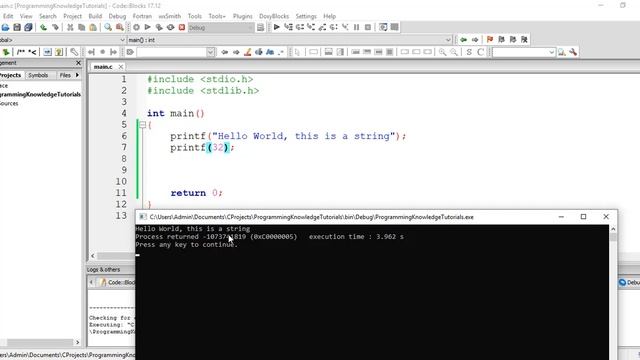The image size is (640, 360).
Task: Zoom in using the editor toolbar magnifier
Action: [442, 52]
